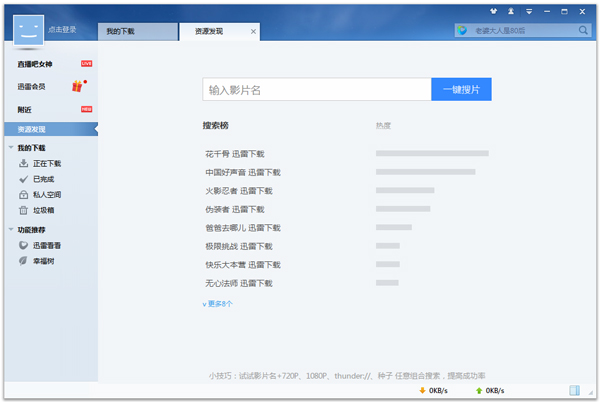Click the upload speed arrow in status bar
The width and height of the screenshot is (600, 402).
tap(479, 390)
